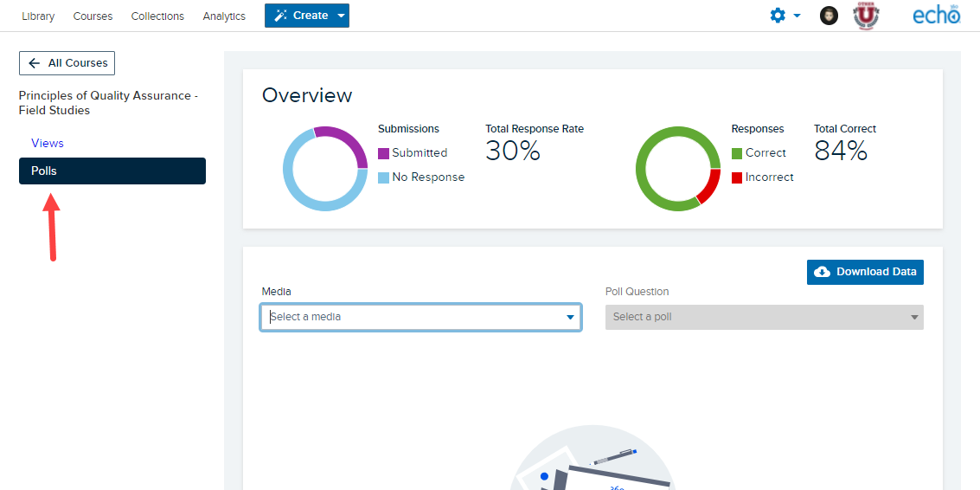Click the 30% response rate value
Screen dimensions: 980x490
[x=513, y=151]
